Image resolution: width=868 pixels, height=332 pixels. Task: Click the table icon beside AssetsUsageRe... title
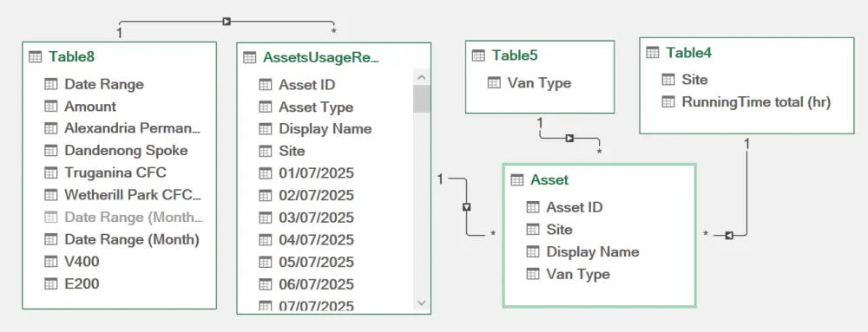[x=250, y=57]
